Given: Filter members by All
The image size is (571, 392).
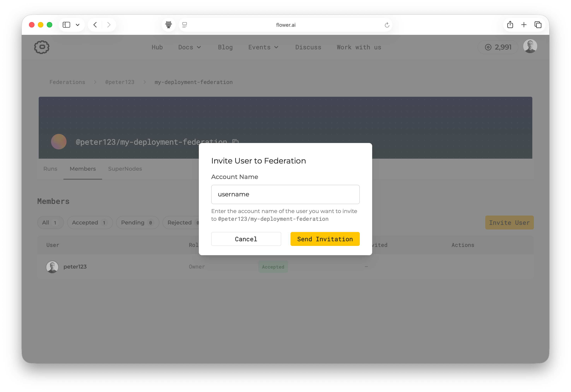Looking at the screenshot, I should point(50,223).
